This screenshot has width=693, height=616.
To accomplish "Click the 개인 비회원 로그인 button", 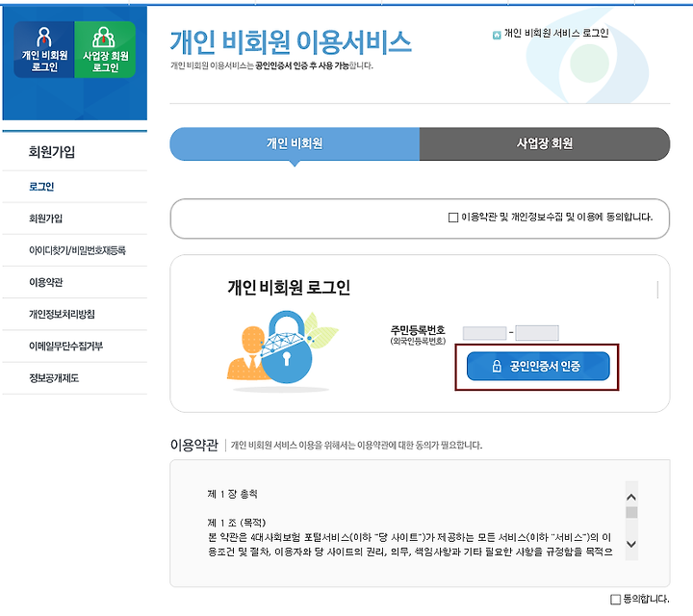I will tap(44, 49).
